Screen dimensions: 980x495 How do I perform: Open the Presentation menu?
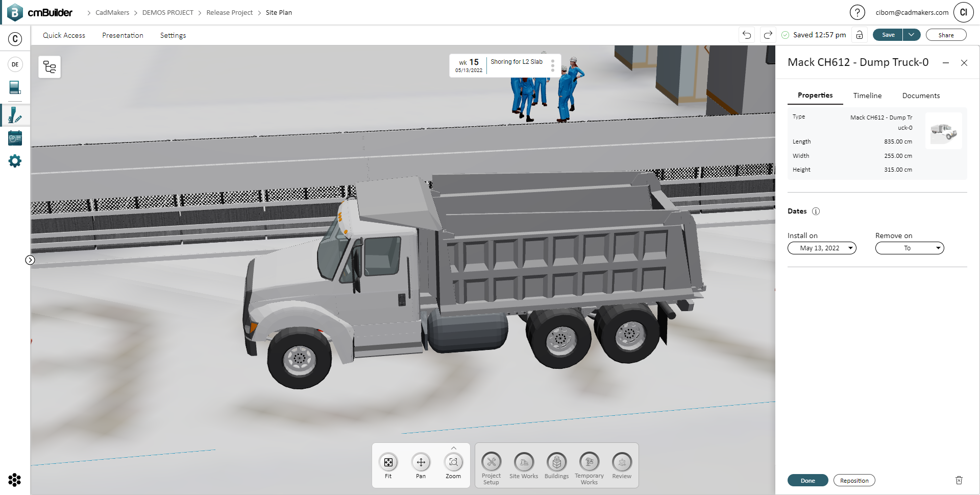(122, 35)
